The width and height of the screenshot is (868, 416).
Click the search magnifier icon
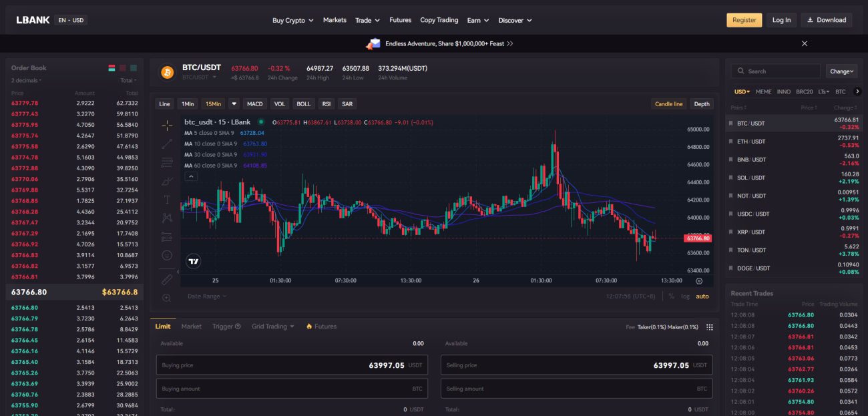coord(740,71)
